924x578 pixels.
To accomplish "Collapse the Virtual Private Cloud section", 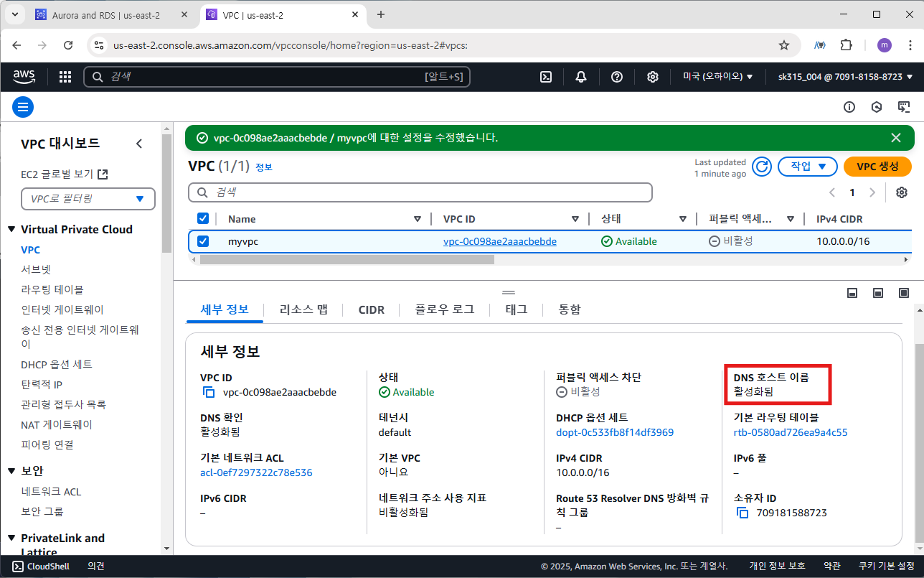I will 11,230.
